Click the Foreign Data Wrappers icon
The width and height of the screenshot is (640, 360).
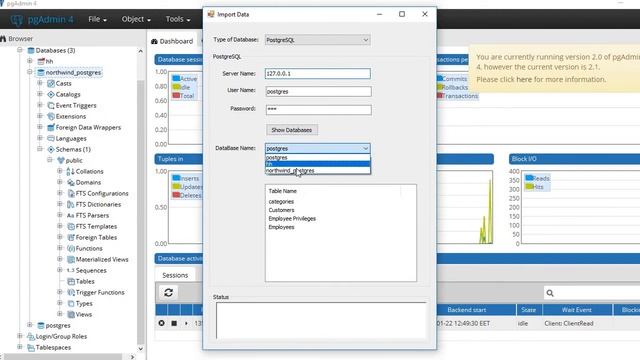51,127
